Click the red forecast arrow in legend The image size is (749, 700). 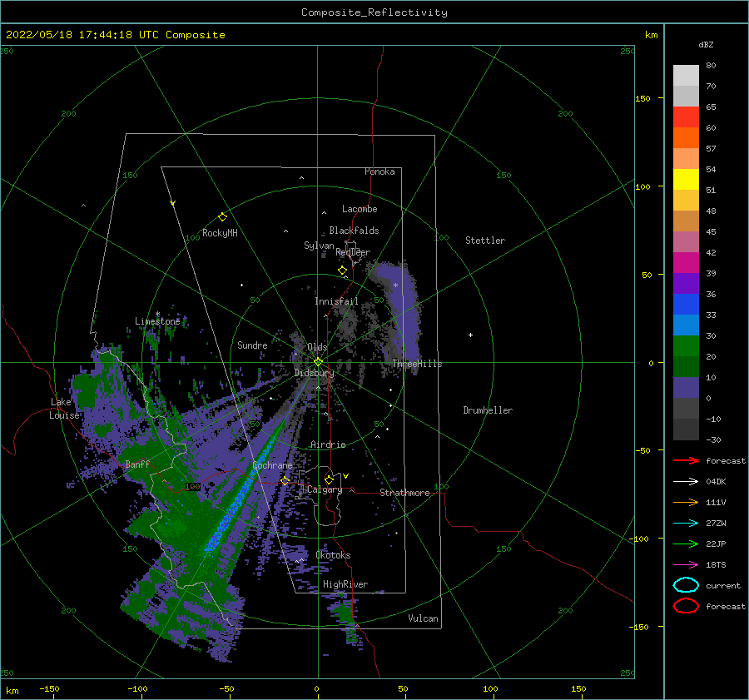686,460
